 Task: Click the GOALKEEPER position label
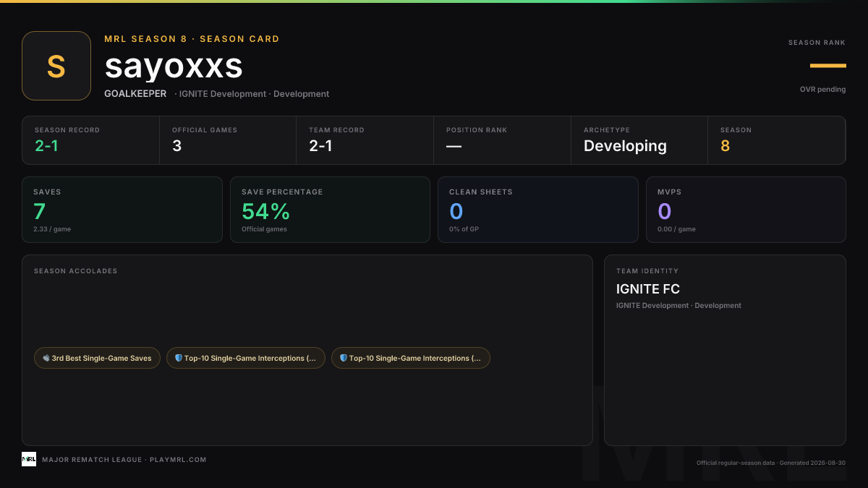click(135, 94)
